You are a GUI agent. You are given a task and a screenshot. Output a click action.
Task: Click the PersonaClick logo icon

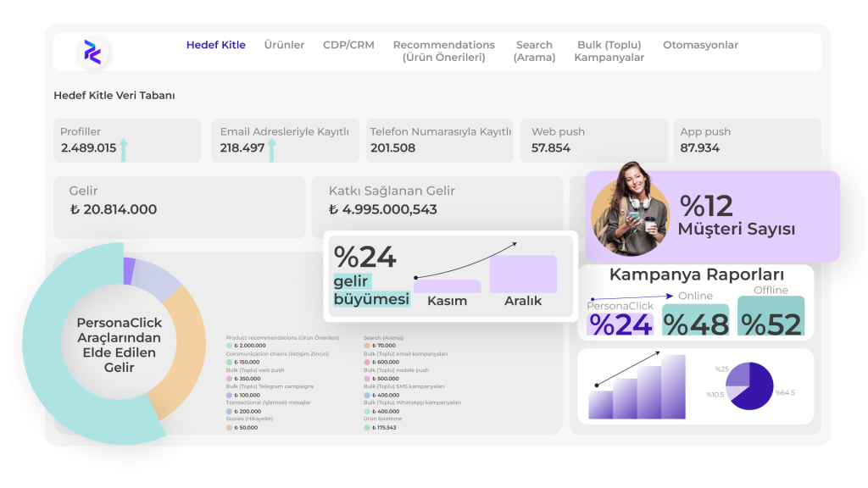point(92,53)
